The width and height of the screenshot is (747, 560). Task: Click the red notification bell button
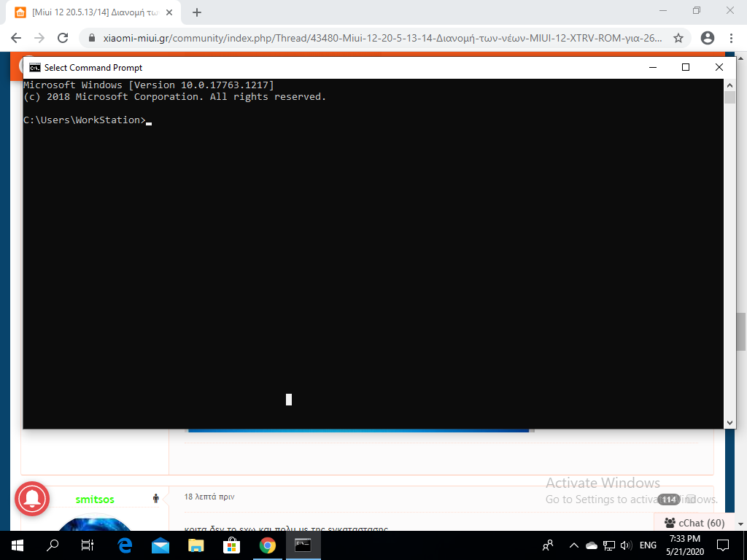[x=32, y=499]
